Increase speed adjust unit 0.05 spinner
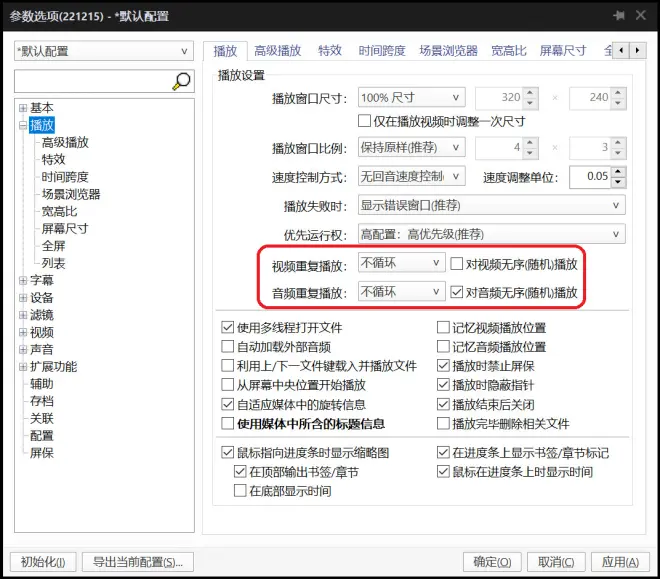 (x=617, y=172)
